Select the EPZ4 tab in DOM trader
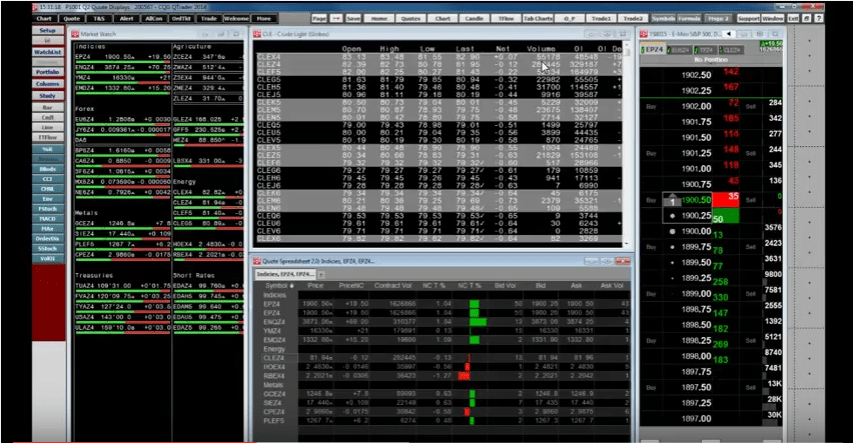This screenshot has height=443, width=853. (x=652, y=50)
